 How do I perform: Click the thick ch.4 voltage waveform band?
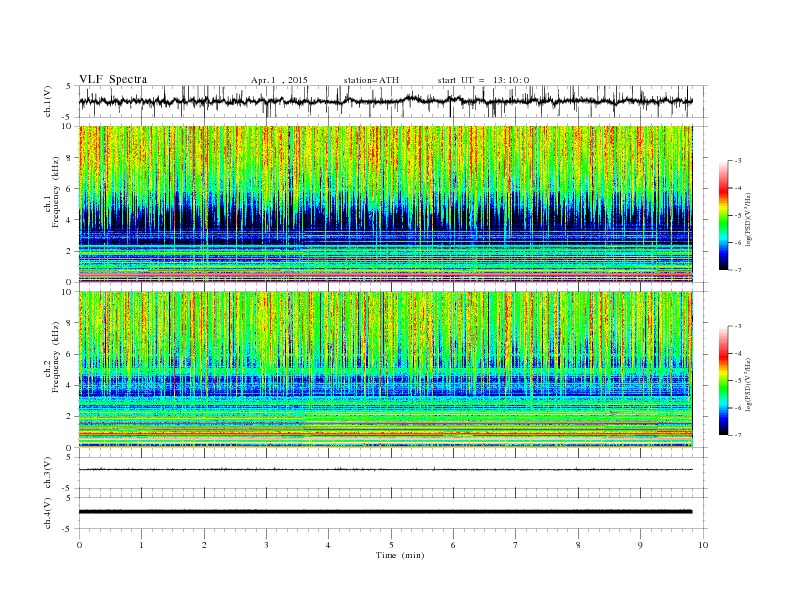pos(386,512)
